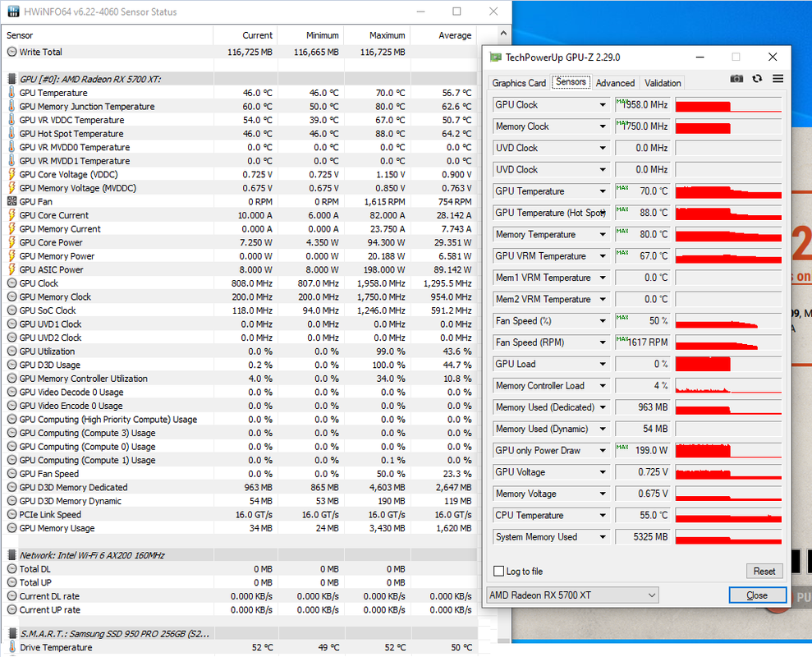Click the Reset button in GPU-Z
Viewport: 812px width, 657px height.
coord(764,571)
